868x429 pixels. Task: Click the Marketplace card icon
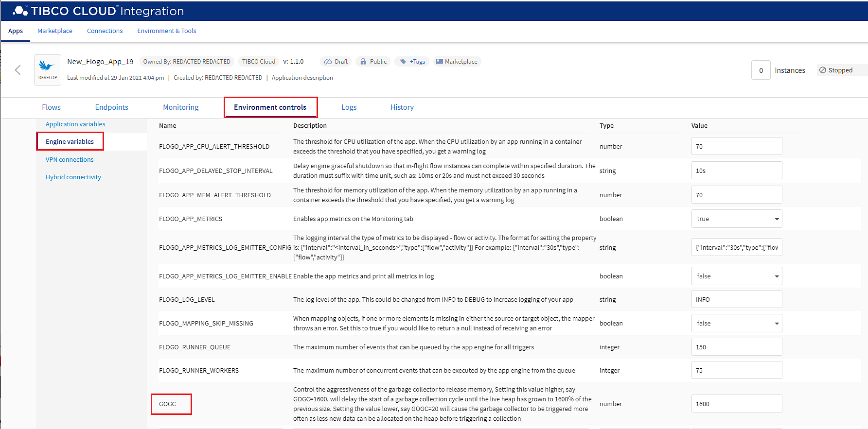tap(440, 61)
